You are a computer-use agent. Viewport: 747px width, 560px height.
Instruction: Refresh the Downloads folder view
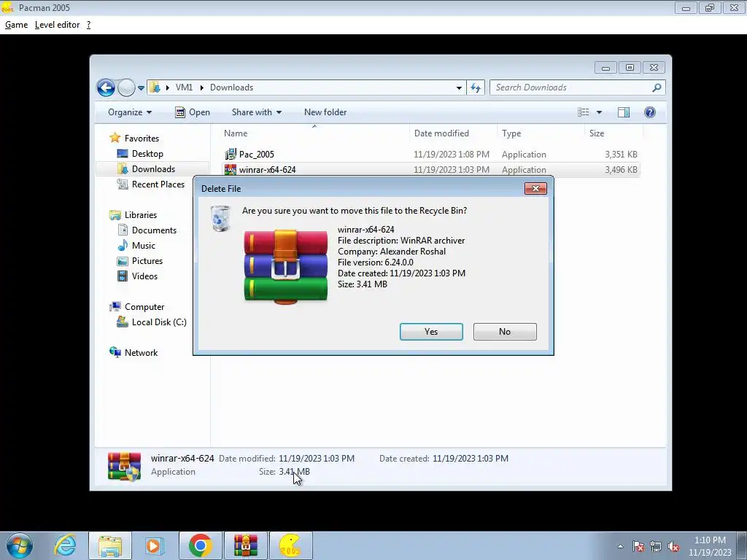[476, 87]
